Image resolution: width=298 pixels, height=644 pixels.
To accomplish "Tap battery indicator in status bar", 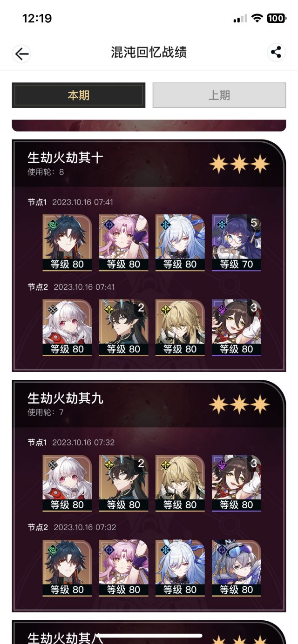I will [x=276, y=19].
